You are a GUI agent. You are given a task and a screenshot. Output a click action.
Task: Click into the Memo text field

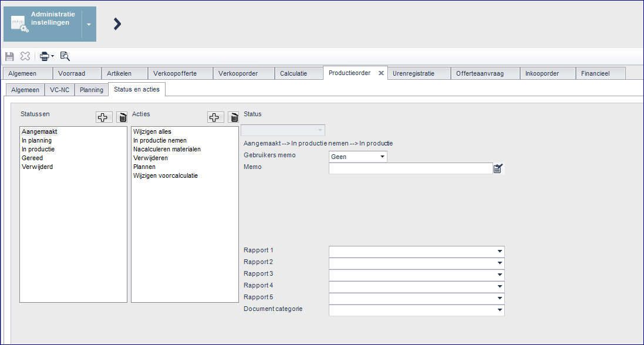[x=410, y=169]
